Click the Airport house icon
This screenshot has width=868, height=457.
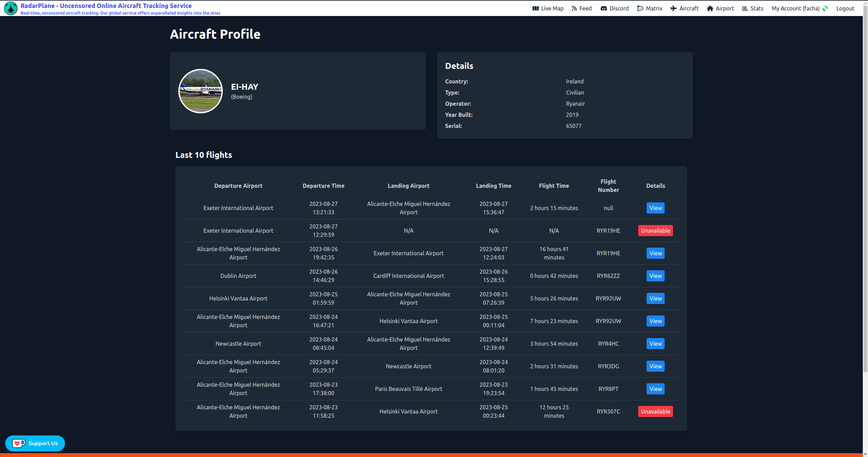(x=710, y=8)
